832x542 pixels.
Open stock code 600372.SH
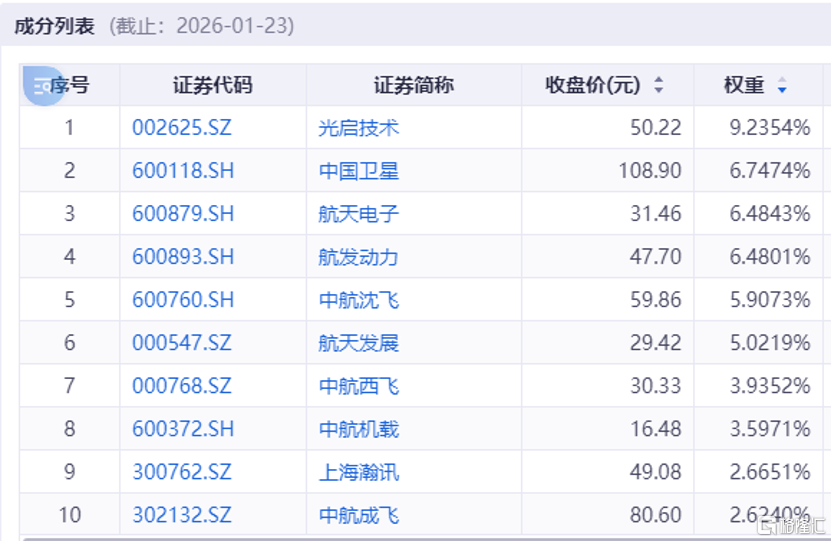pyautogui.click(x=183, y=429)
